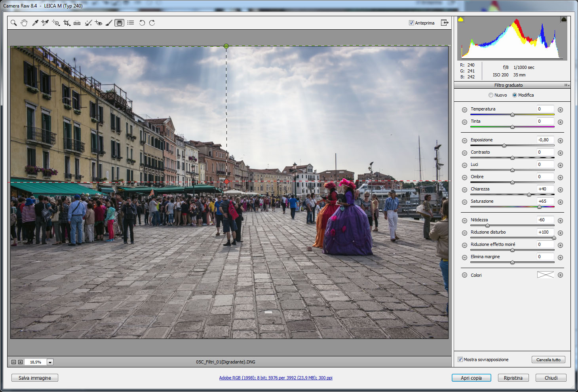Image resolution: width=578 pixels, height=392 pixels.
Task: Increase Esposizione with the plus button
Action: (560, 141)
